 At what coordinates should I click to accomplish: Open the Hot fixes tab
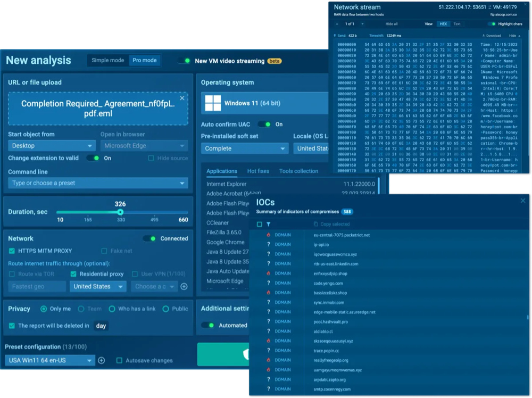pyautogui.click(x=258, y=171)
